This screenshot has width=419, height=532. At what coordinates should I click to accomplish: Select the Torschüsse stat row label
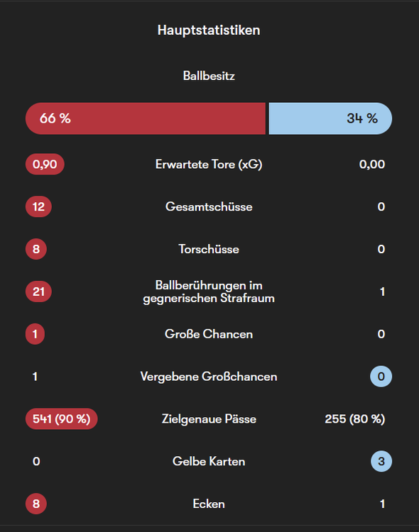[x=209, y=249]
